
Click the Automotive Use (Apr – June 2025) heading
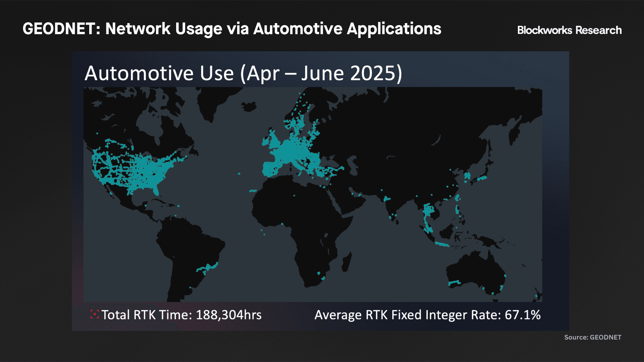pos(243,73)
